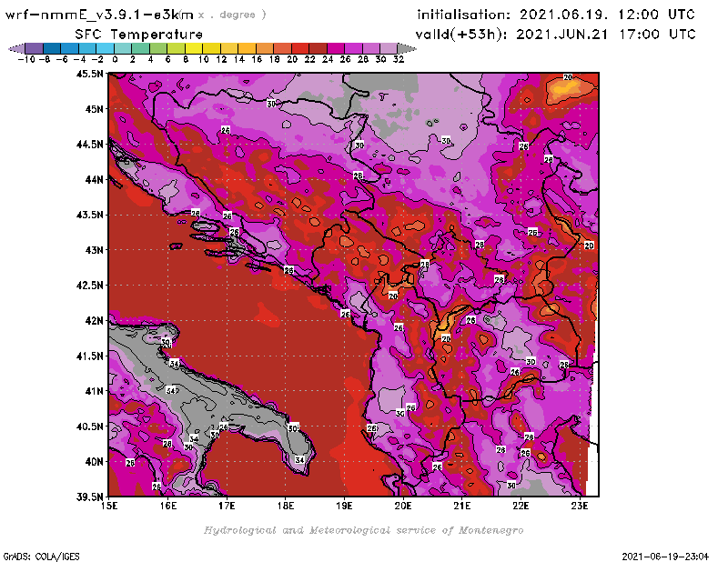The height and width of the screenshot is (562, 728).
Task: Click the GrADS: COLA/IGES credit text
Action: [x=41, y=557]
